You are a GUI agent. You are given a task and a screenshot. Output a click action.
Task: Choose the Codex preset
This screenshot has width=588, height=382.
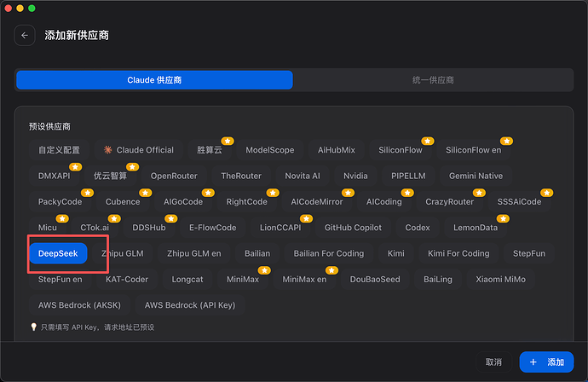[x=418, y=228]
